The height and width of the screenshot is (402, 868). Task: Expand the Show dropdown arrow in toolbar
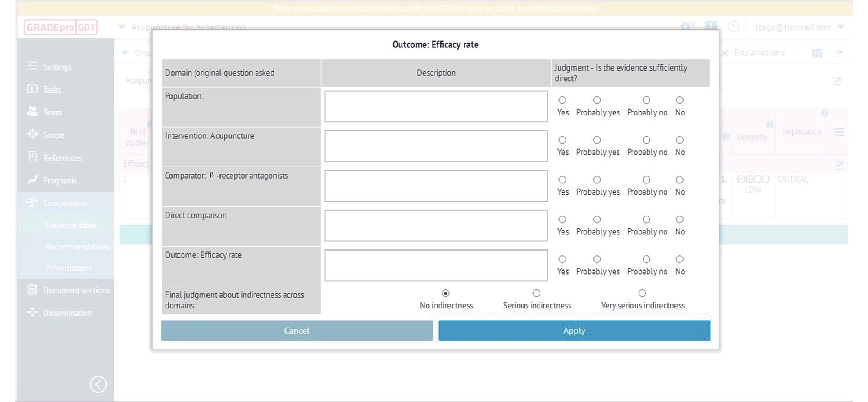[125, 53]
